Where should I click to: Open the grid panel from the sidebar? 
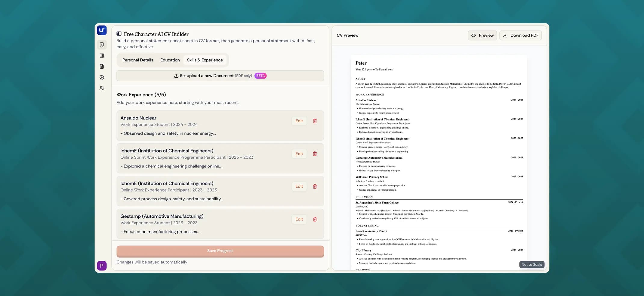(x=102, y=55)
